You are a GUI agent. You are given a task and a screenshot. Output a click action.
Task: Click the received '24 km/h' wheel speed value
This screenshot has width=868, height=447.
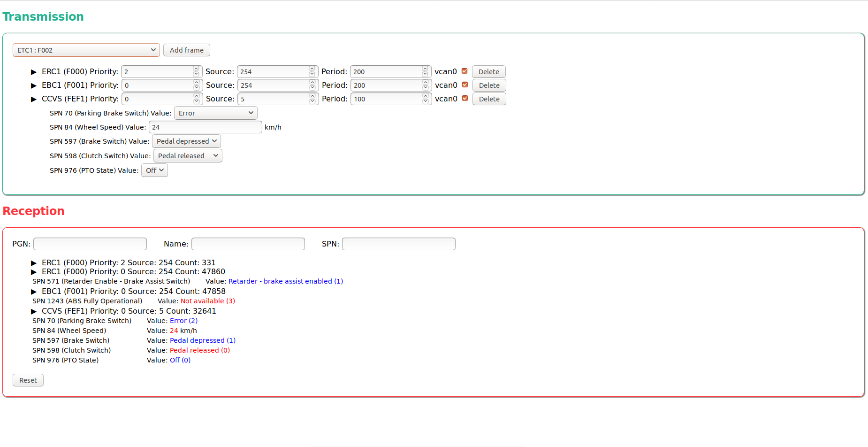[183, 331]
